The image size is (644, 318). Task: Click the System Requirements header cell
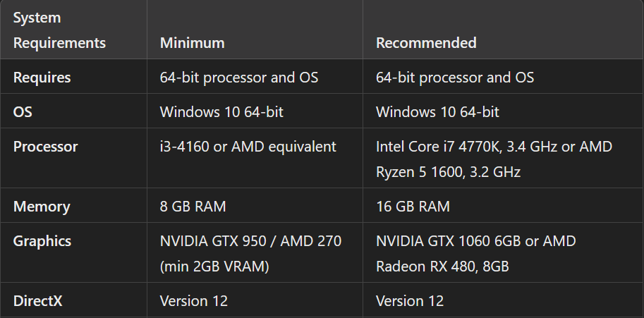click(59, 30)
